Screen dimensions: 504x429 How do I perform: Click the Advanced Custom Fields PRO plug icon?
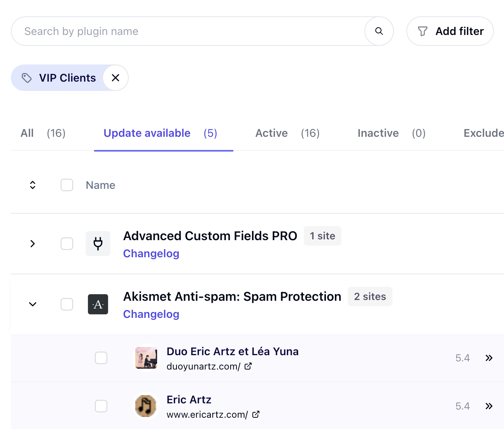(x=98, y=244)
